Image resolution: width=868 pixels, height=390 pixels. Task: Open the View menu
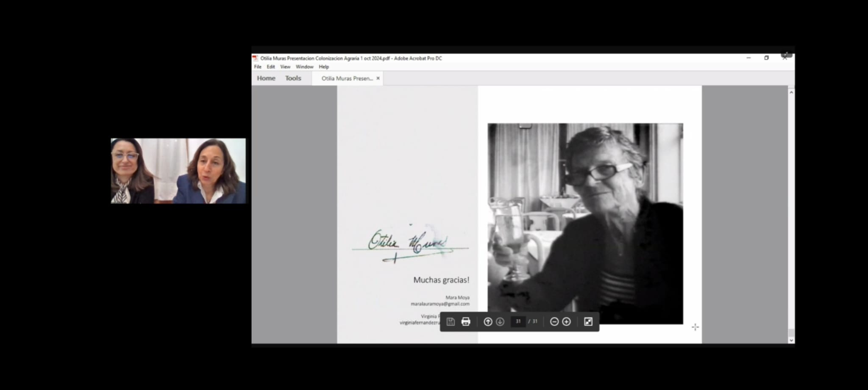pos(285,67)
